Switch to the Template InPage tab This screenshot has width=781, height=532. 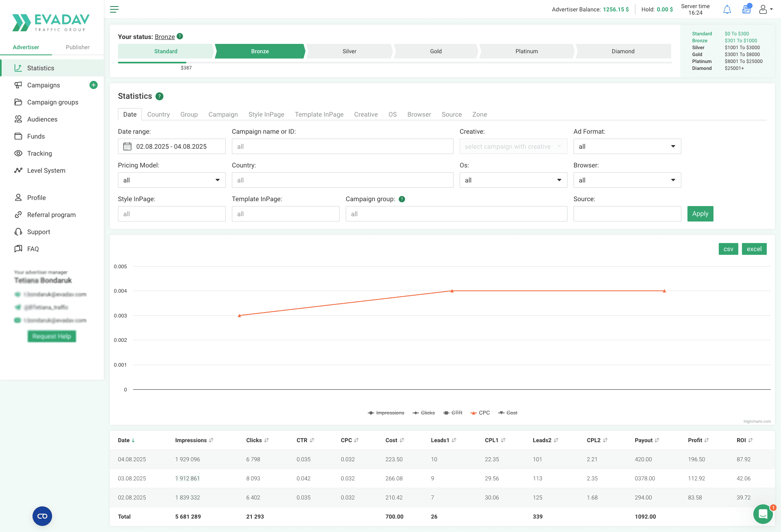[x=319, y=115]
